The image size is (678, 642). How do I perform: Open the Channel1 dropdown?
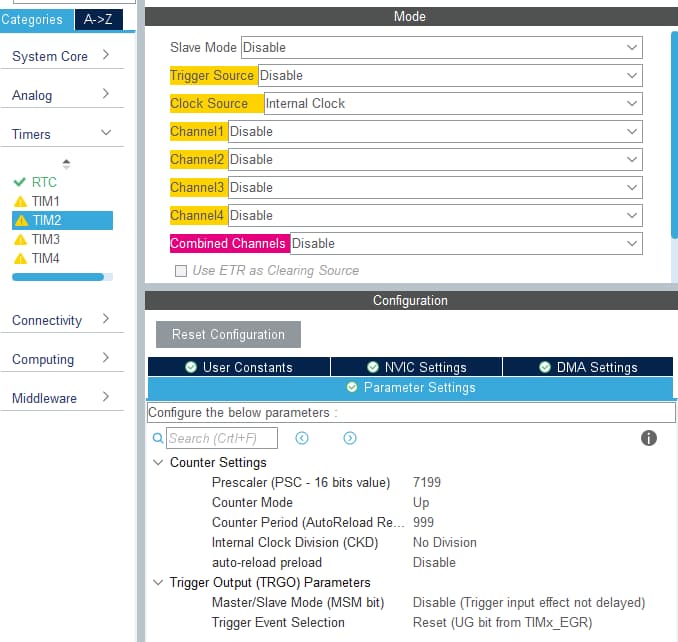tap(434, 131)
